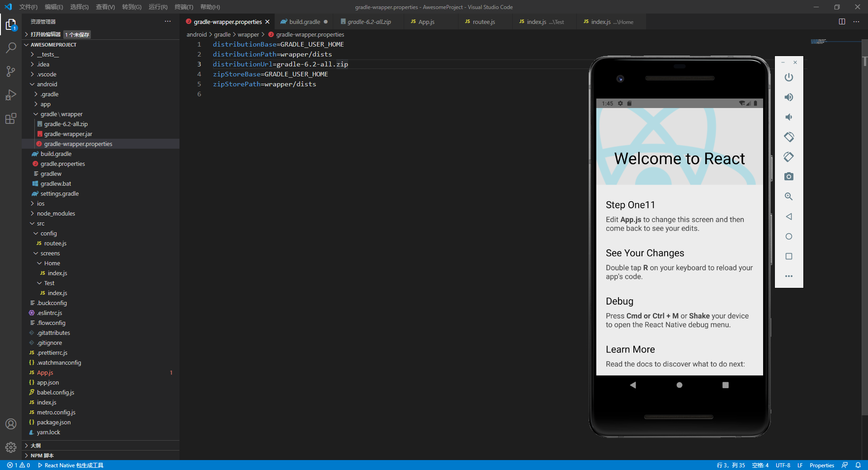868x470 pixels.
Task: Click split editor right icon
Action: 842,22
